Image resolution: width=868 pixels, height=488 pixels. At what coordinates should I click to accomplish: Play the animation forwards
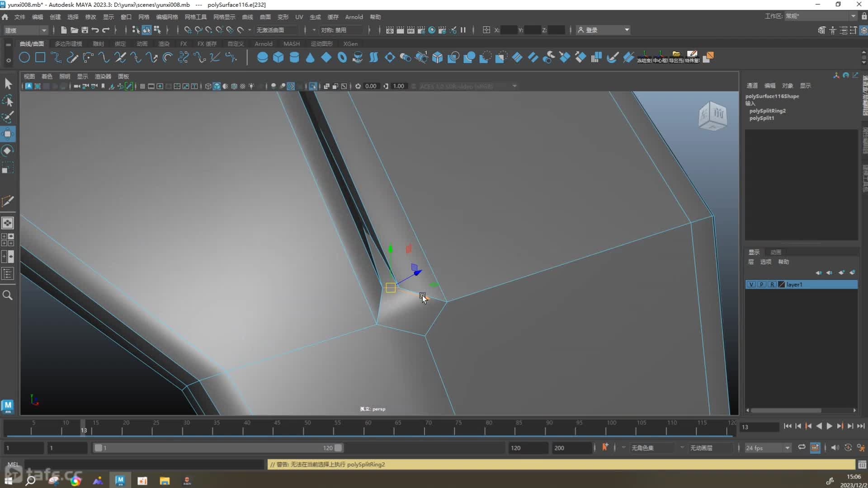(829, 426)
